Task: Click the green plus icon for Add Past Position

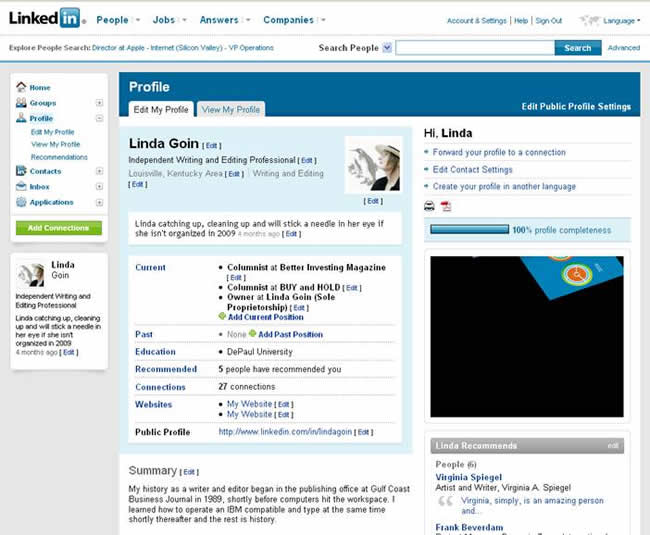Action: (252, 334)
